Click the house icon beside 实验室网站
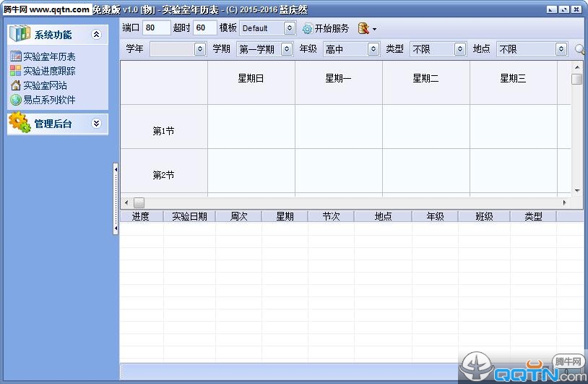This screenshot has width=588, height=384. click(16, 85)
